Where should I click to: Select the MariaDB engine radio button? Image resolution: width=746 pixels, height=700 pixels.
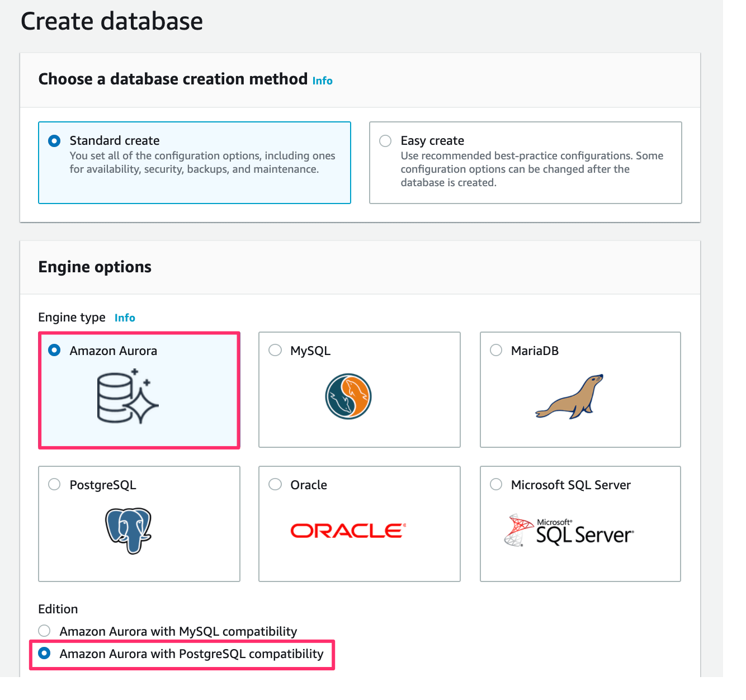[x=495, y=350]
